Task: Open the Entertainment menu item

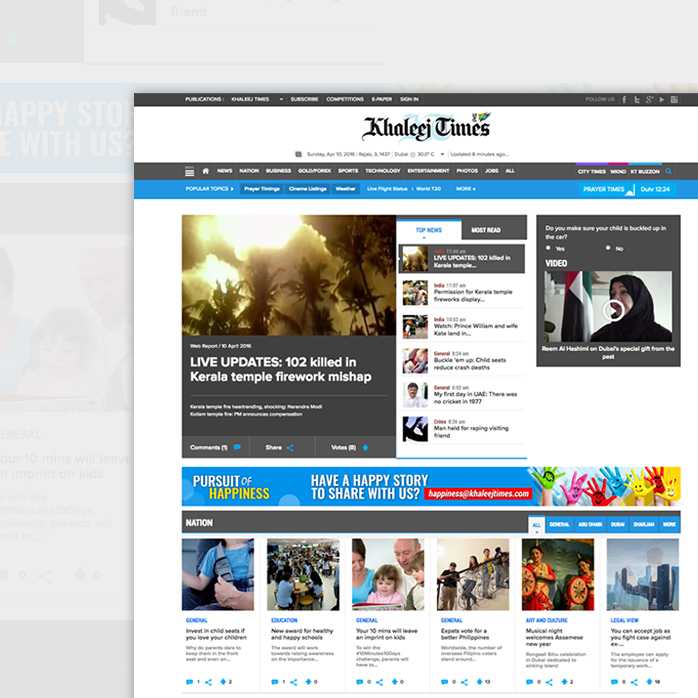Action: 428,171
